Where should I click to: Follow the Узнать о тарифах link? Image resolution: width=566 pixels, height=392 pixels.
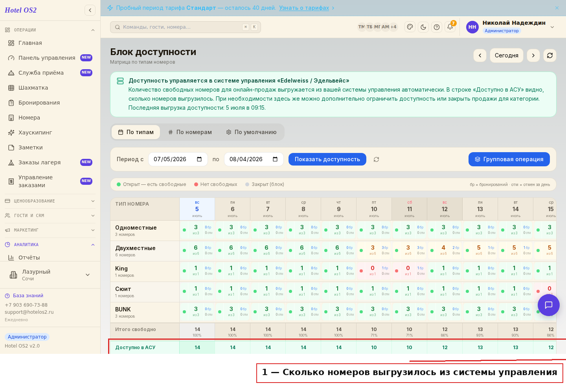[x=304, y=8]
